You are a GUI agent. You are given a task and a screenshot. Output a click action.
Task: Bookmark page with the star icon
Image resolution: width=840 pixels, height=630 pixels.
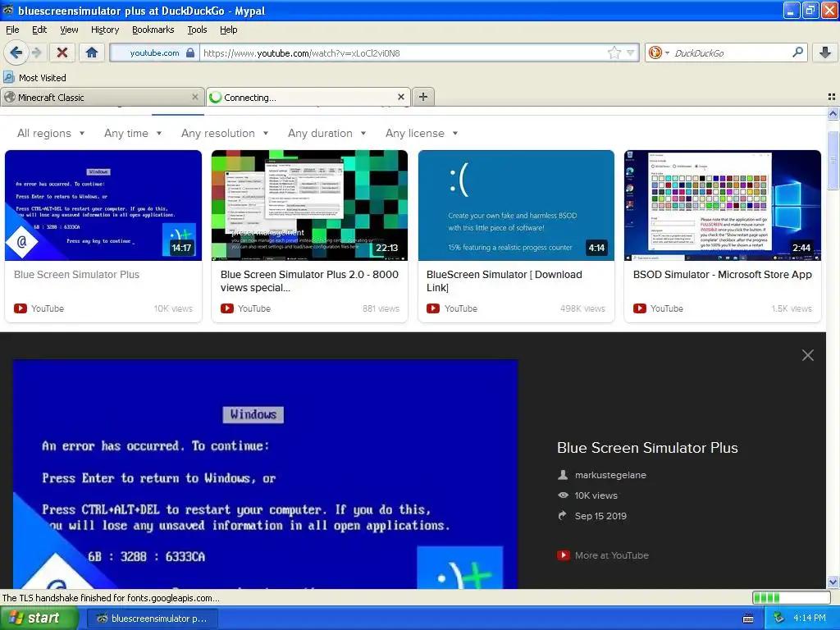[614, 52]
